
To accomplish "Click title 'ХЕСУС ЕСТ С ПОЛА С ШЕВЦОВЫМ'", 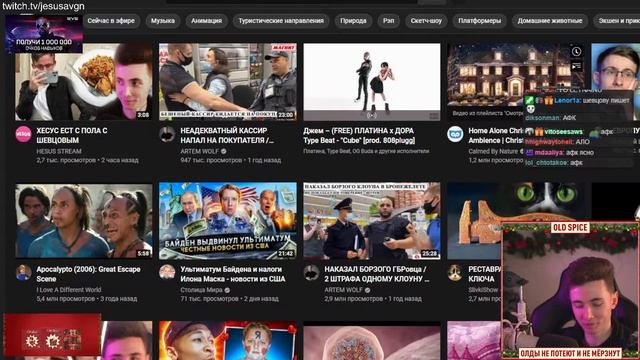I will pyautogui.click(x=72, y=136).
